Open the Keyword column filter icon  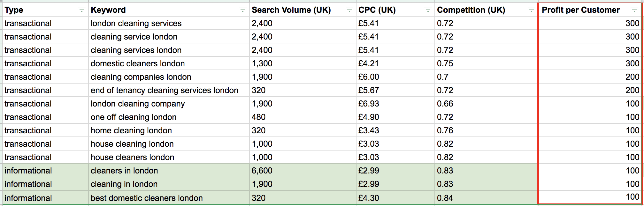click(243, 10)
